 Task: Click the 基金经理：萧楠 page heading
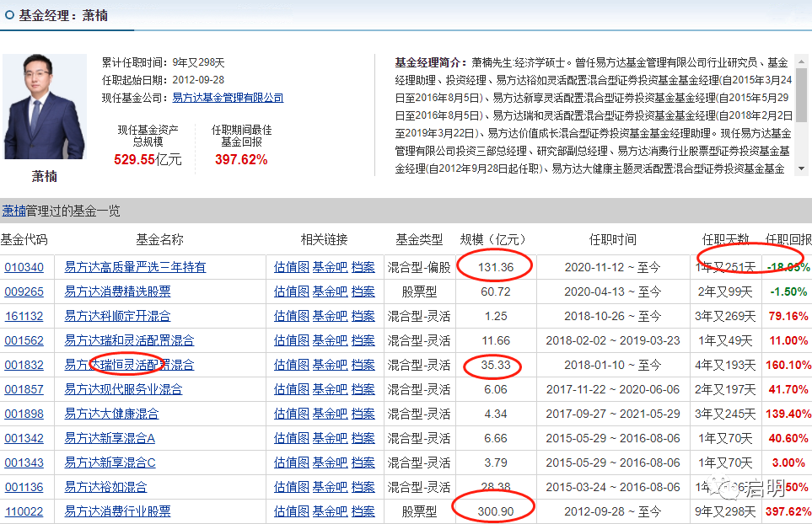click(x=63, y=15)
